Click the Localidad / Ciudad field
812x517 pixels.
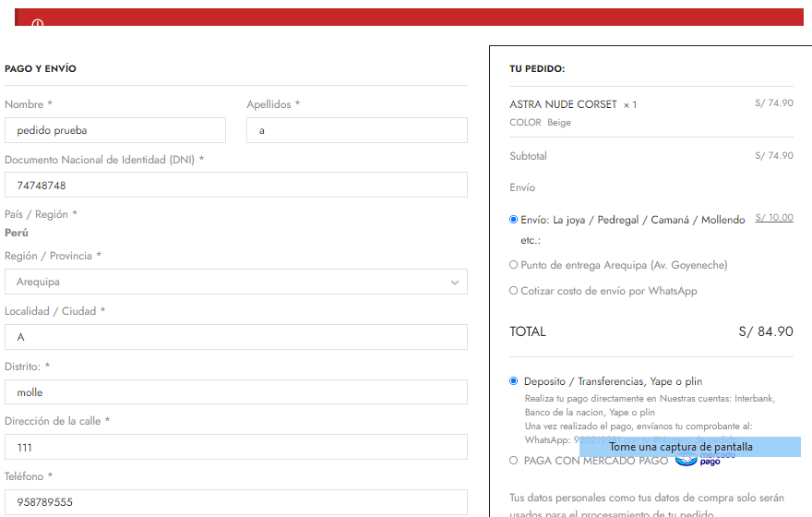pos(236,337)
